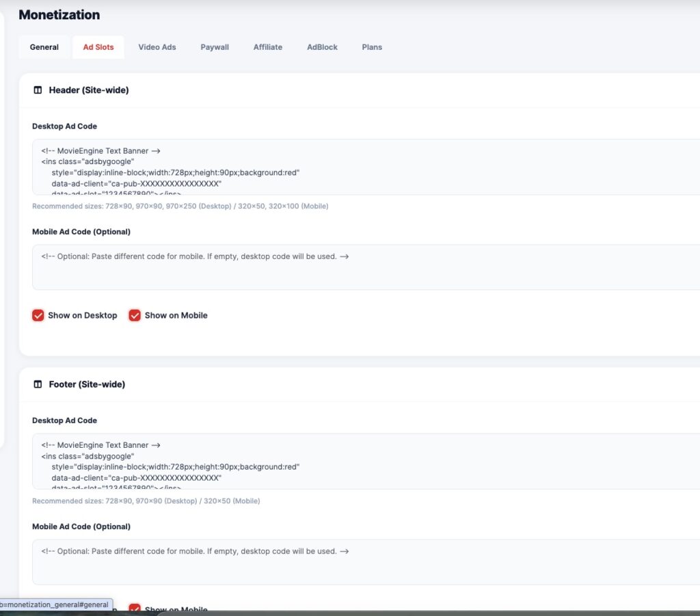
Task: Click the Header (Site-wide) section title
Action: click(x=89, y=90)
